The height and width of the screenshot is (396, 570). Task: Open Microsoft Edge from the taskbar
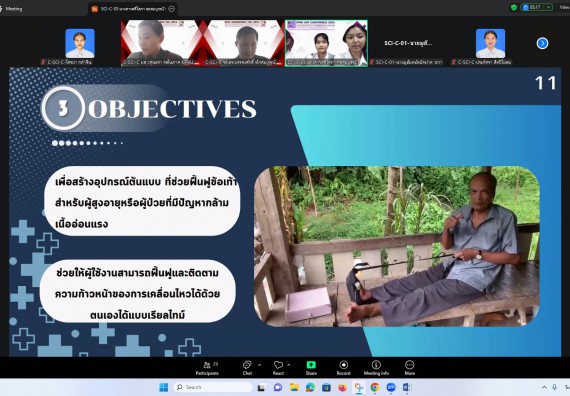310,388
